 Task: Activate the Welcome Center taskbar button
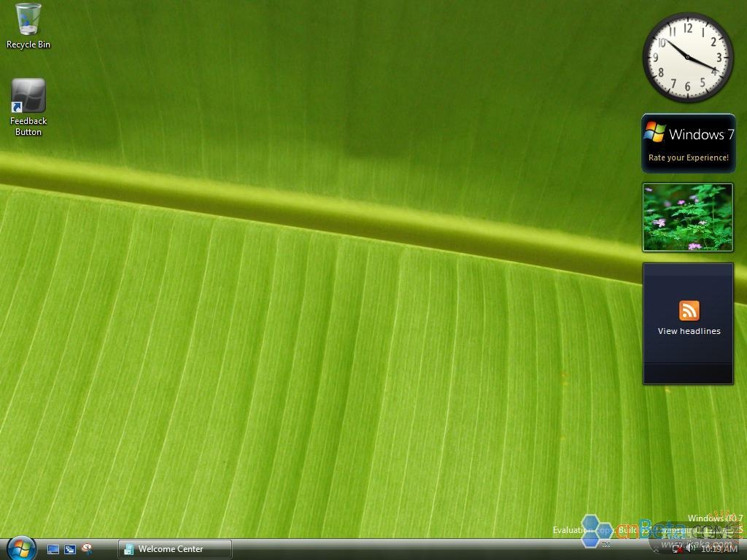pyautogui.click(x=175, y=549)
